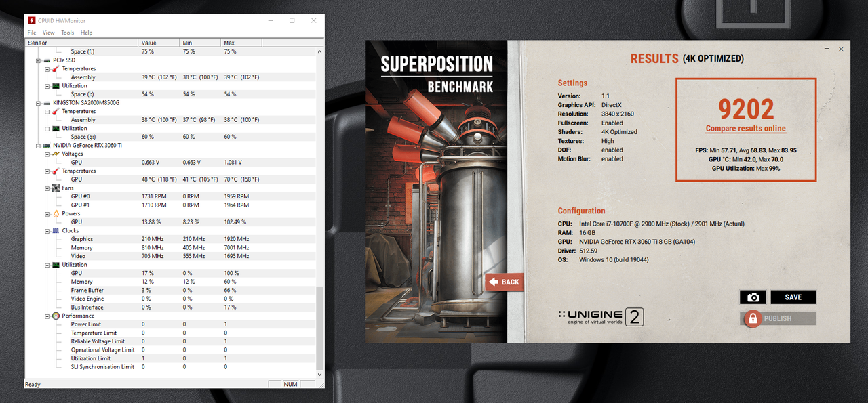Click the HWMonitor scrollbar up arrow
The image size is (868, 403).
click(x=320, y=51)
